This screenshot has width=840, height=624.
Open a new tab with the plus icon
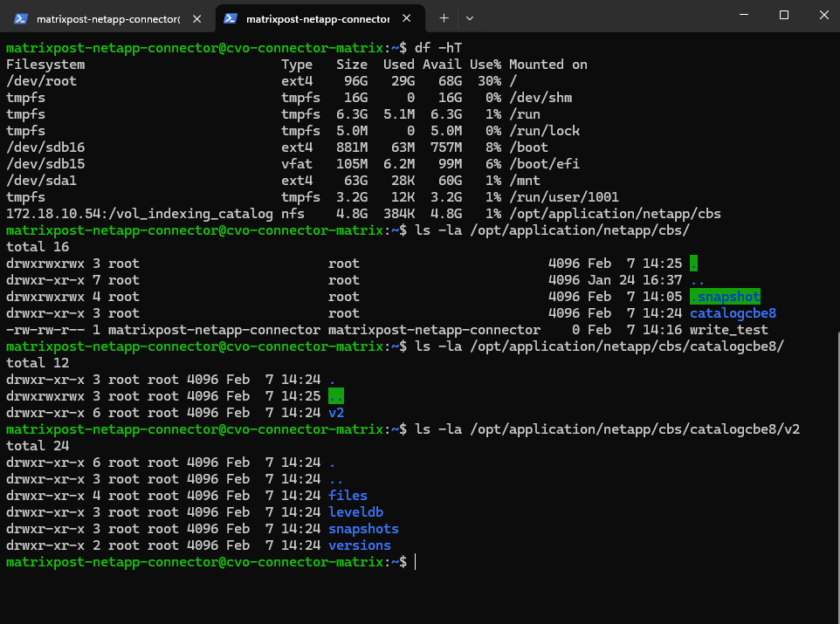[444, 17]
